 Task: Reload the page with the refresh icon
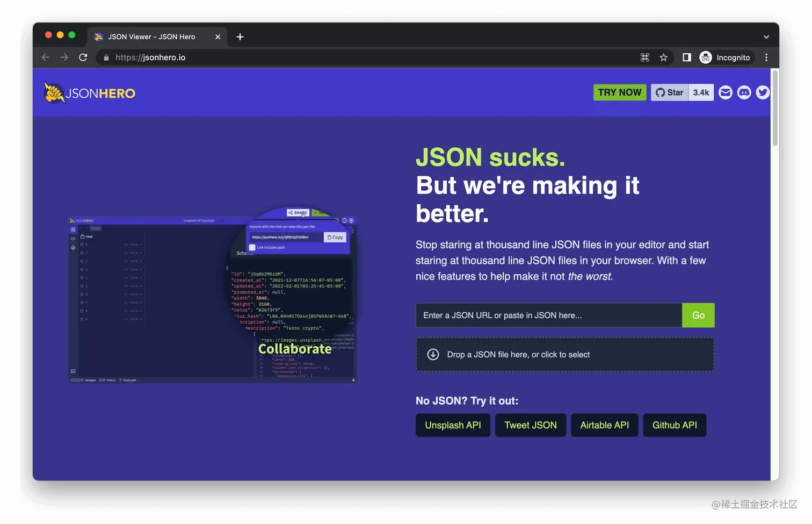point(83,57)
